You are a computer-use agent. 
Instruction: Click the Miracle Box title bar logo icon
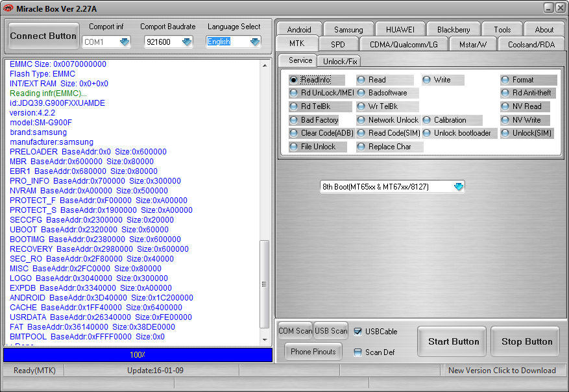pos(8,8)
